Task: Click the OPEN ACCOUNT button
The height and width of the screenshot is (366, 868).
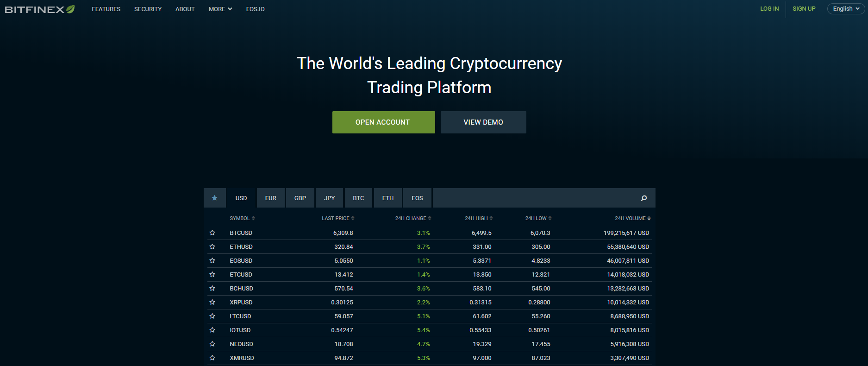Action: click(383, 122)
